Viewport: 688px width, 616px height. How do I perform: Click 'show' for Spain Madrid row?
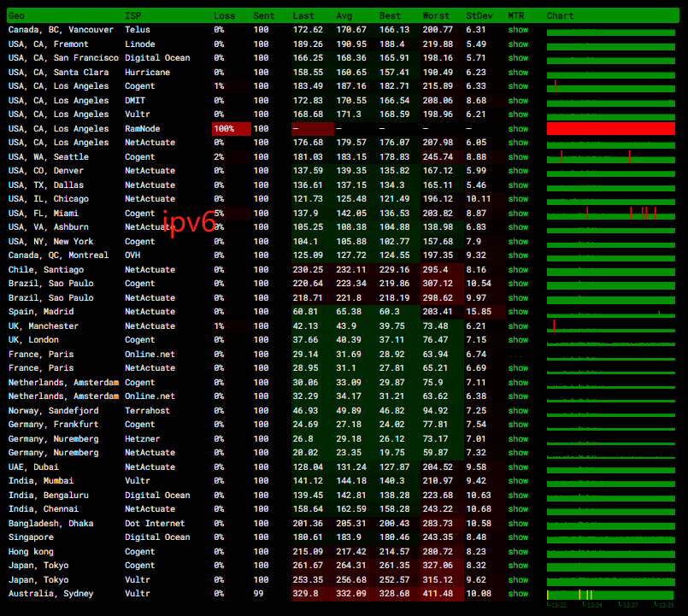[518, 312]
